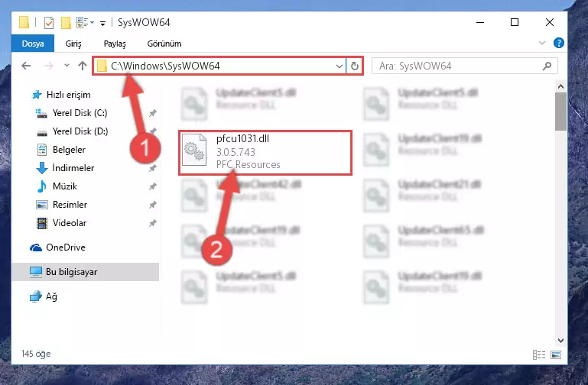Switch to the Giriş ribbon tab

coord(73,44)
